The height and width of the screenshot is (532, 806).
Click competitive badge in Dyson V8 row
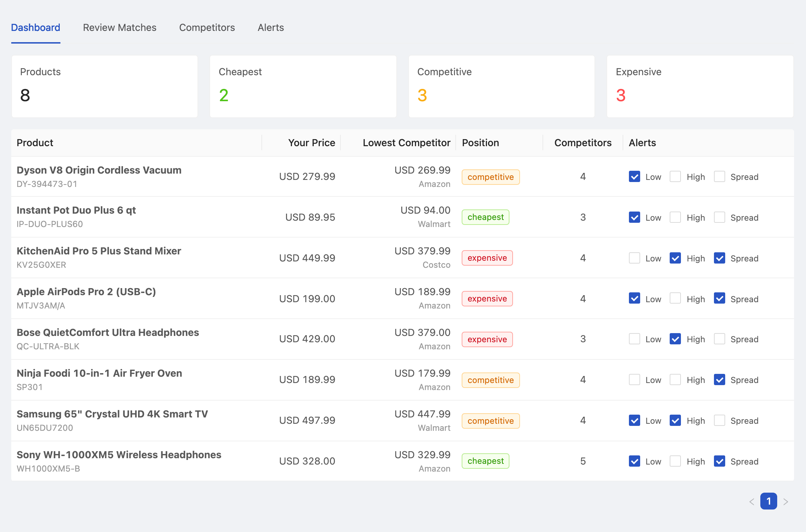[x=490, y=177]
